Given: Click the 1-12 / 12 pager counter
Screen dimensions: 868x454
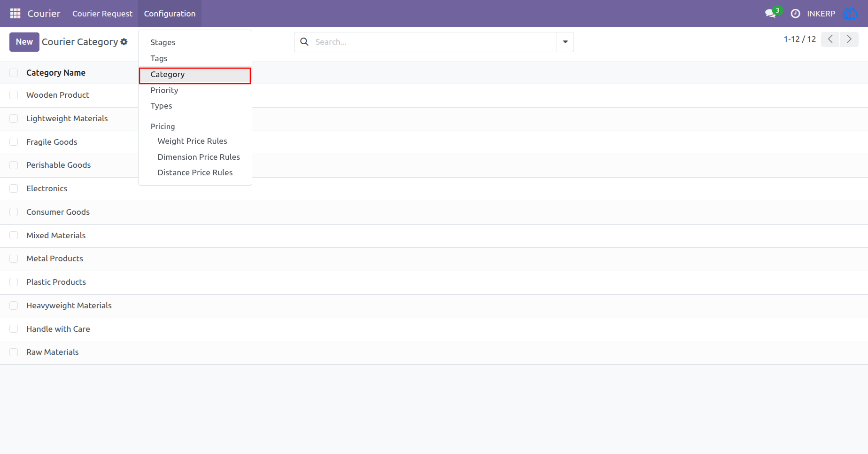Looking at the screenshot, I should (799, 39).
